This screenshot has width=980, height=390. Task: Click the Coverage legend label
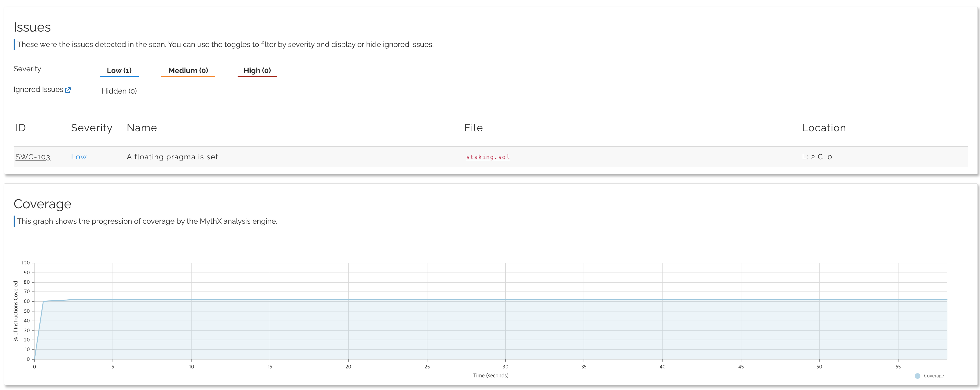click(934, 376)
